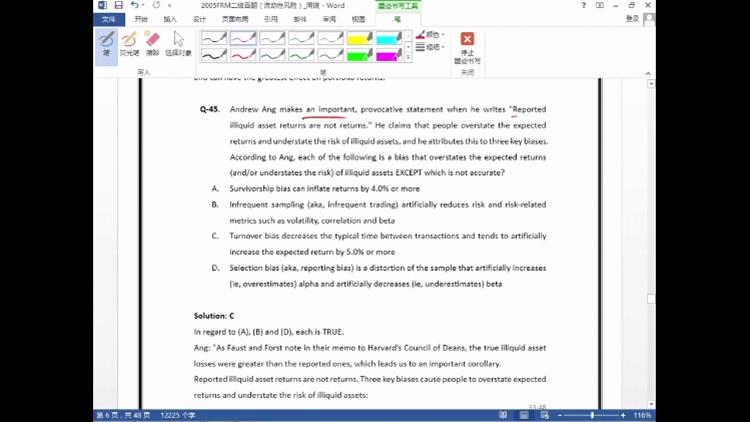Click the page number indicator in status bar
The image size is (750, 422).
pos(123,415)
